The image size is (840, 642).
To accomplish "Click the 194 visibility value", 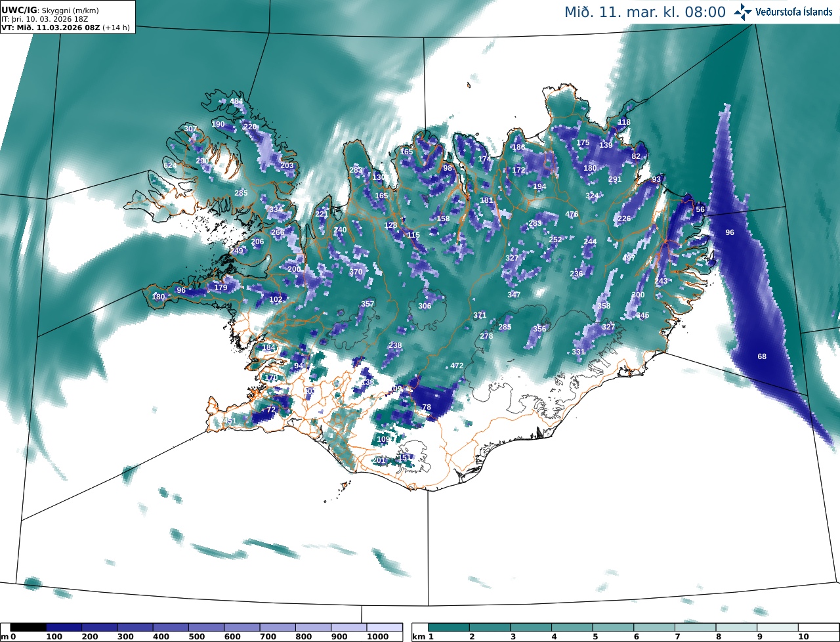I will [x=539, y=186].
